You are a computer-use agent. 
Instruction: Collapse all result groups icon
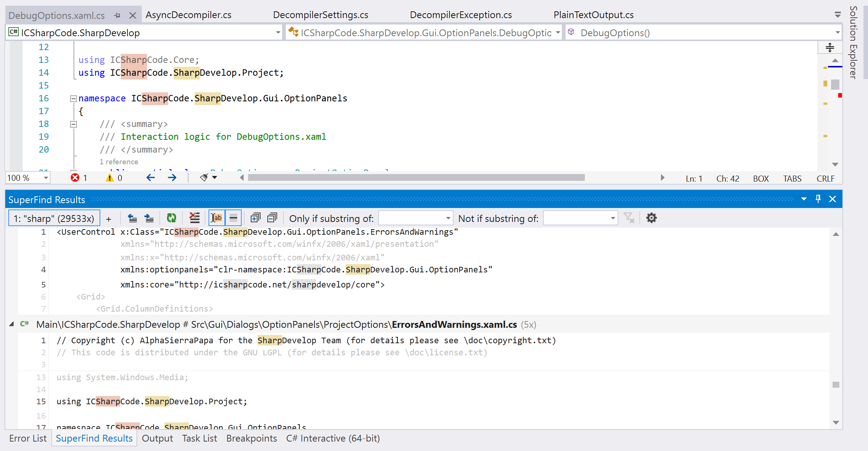[x=272, y=218]
